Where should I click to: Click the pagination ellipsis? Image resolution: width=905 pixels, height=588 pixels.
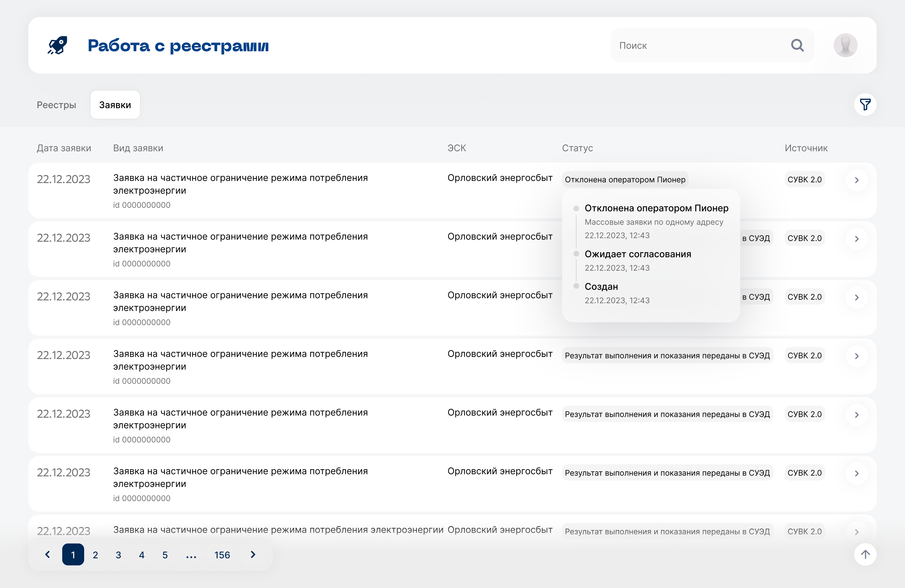[x=191, y=555]
